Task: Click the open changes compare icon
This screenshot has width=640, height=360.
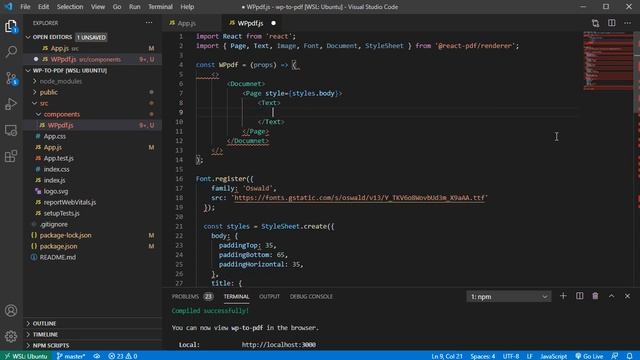Action: coord(596,23)
